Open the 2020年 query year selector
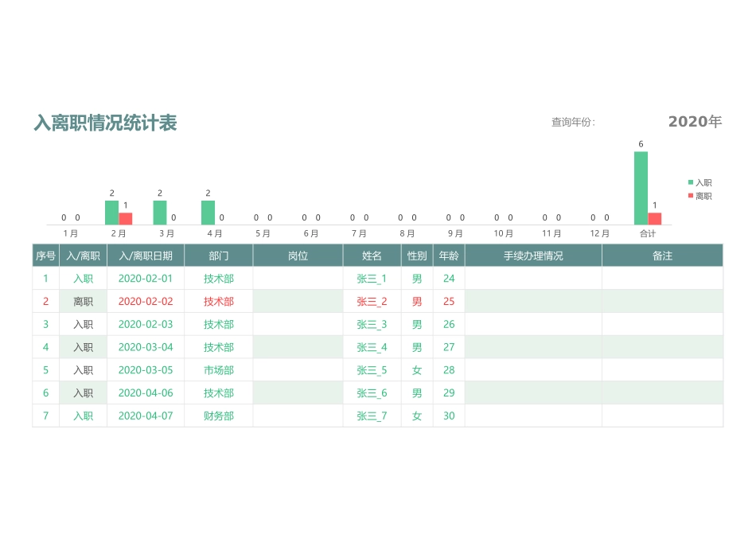The height and width of the screenshot is (535, 756). tap(695, 122)
